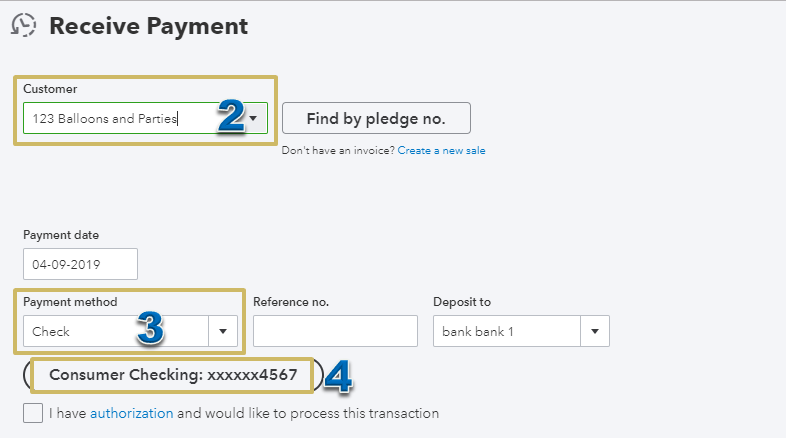Viewport: 786px width, 442px height.
Task: Click the Reference no. input field
Action: click(335, 331)
